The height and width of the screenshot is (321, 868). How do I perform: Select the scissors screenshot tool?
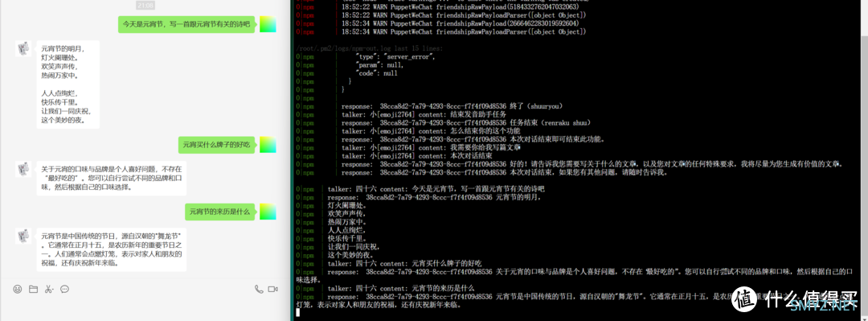point(49,289)
